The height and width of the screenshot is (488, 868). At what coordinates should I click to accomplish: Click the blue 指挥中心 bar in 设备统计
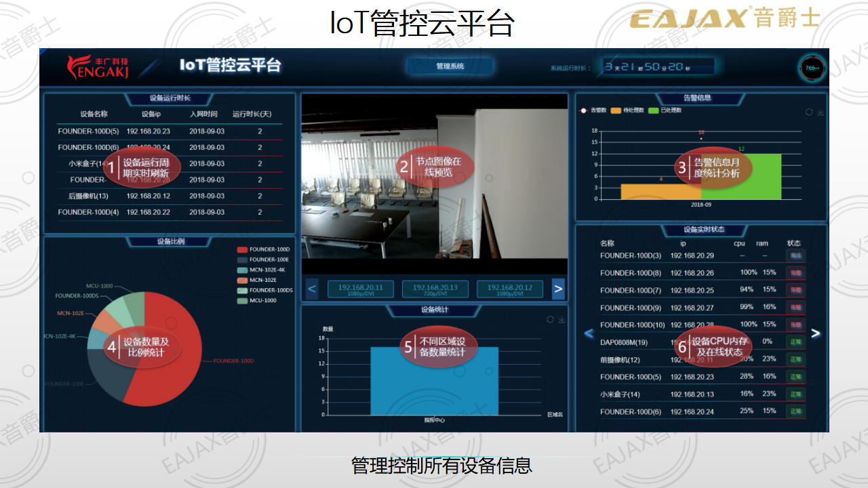(x=434, y=381)
